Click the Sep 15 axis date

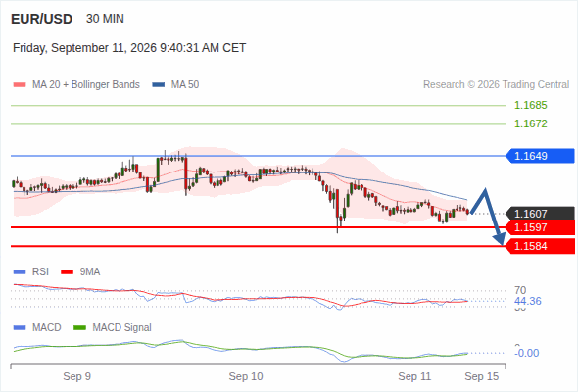pos(481,376)
